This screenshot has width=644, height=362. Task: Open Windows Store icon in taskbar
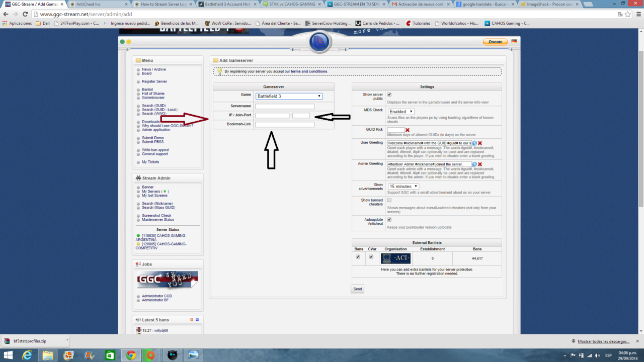tap(110, 355)
